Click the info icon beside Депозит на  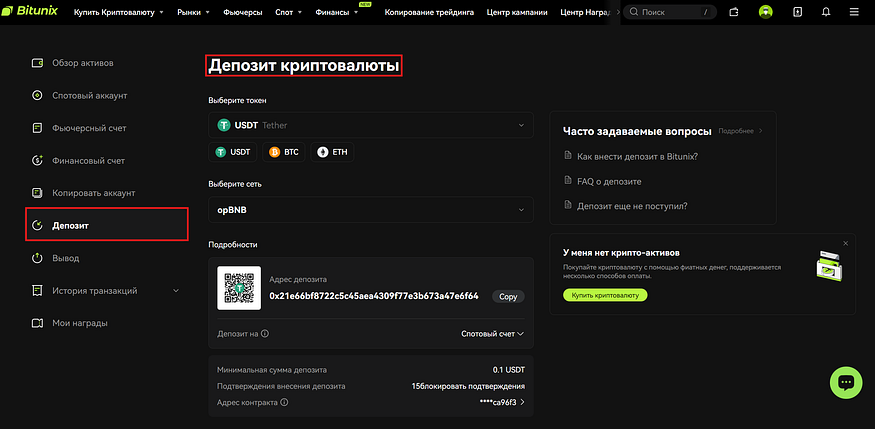coord(265,334)
